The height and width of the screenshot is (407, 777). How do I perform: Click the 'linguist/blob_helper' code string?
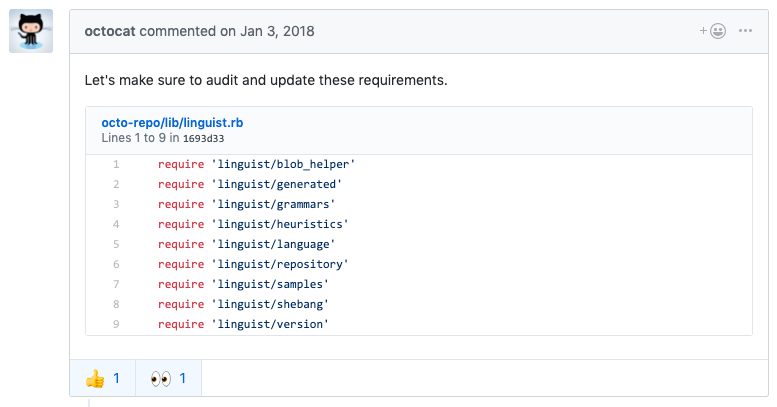[x=283, y=164]
